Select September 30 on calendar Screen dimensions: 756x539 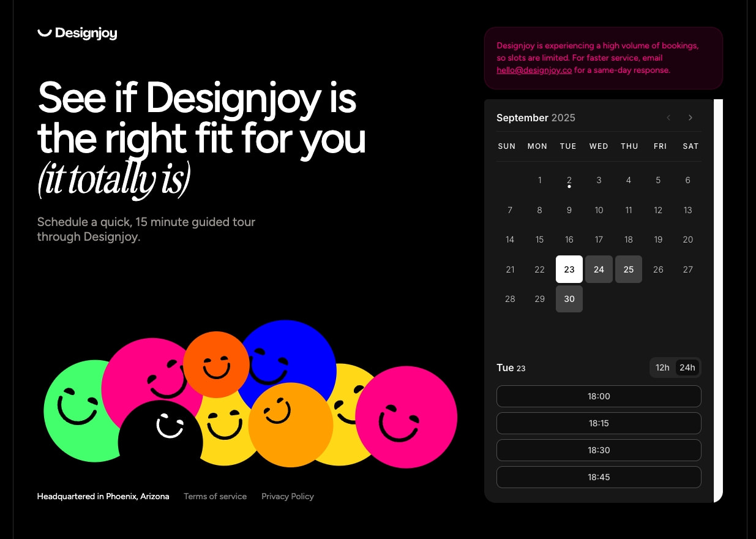click(x=569, y=299)
